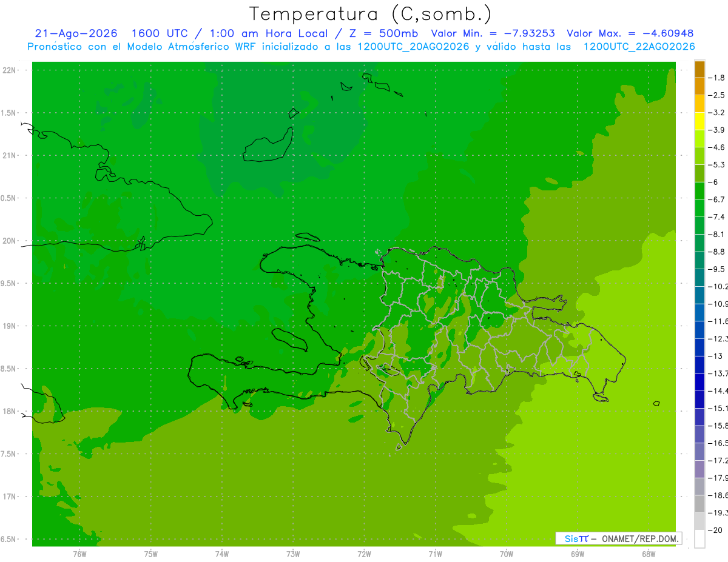The height and width of the screenshot is (562, 728).
Task: Click the "Valor Min. = -7.93253" readout
Action: [493, 33]
